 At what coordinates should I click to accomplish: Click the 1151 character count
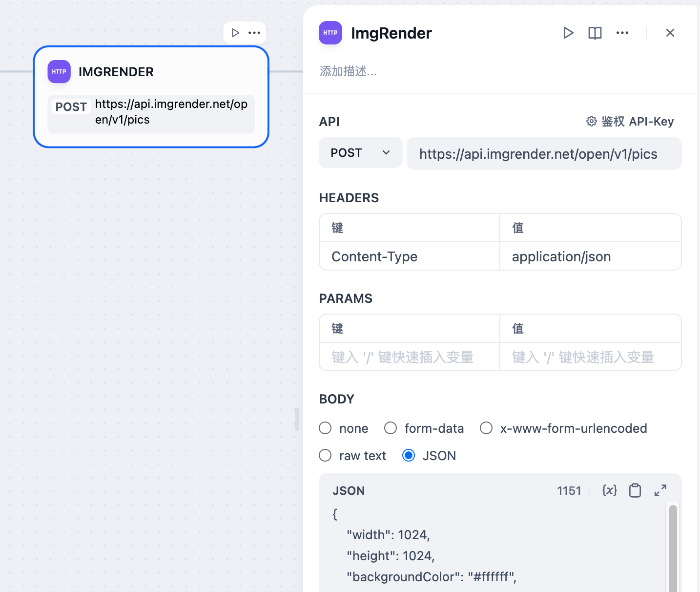pos(569,491)
